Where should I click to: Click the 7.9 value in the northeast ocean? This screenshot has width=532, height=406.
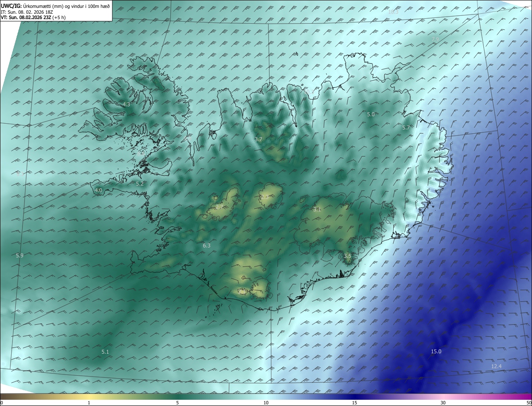pyautogui.click(x=435, y=39)
